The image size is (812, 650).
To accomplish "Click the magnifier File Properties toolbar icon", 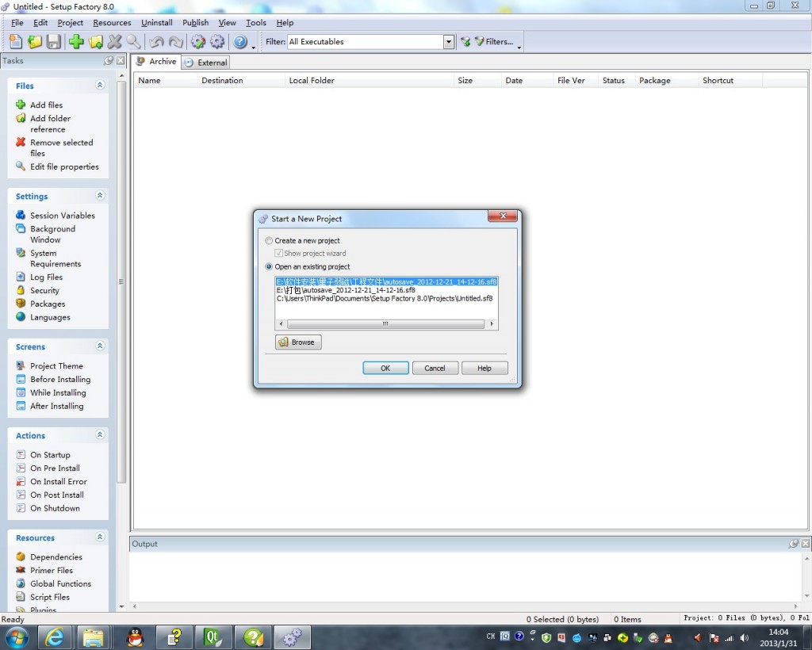I will [133, 41].
